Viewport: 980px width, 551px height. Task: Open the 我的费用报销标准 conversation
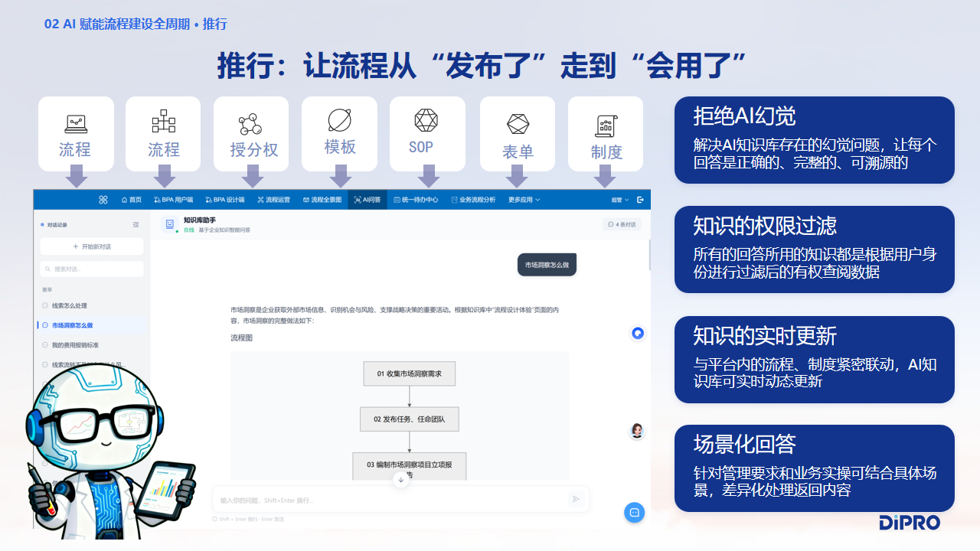(x=92, y=345)
